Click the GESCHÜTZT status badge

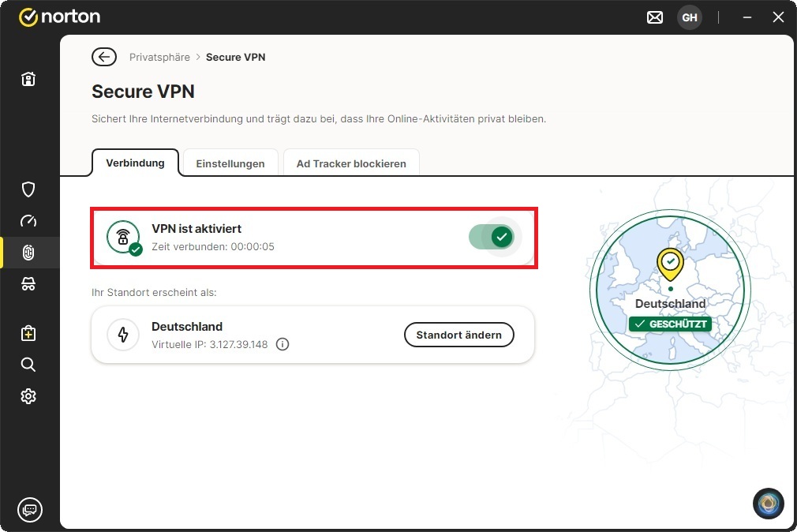pos(671,324)
